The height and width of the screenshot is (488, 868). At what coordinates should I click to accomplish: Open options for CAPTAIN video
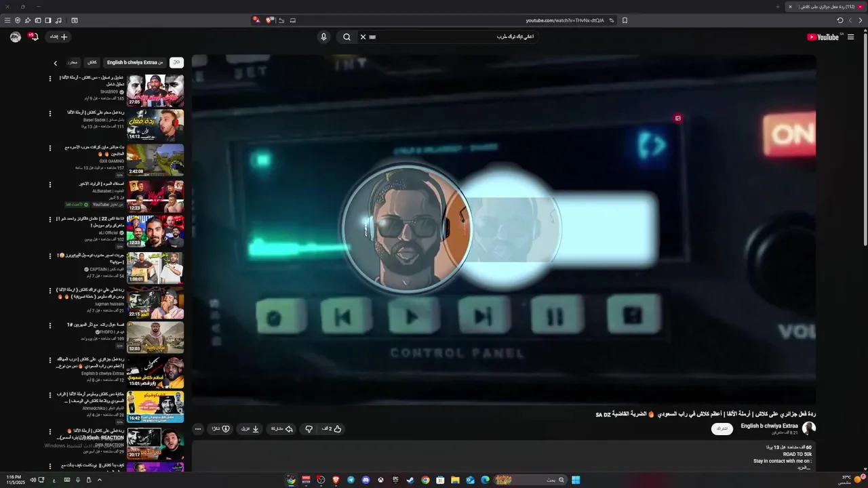click(x=50, y=256)
